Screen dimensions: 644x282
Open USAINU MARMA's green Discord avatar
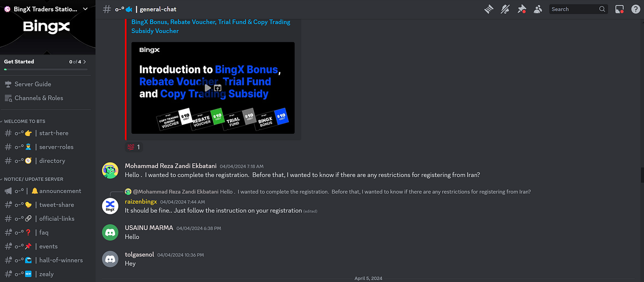110,232
